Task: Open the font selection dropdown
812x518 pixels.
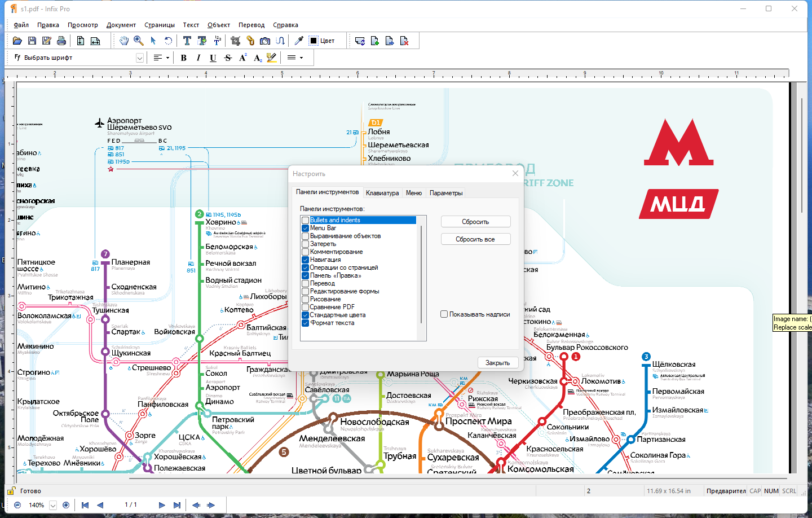Action: [140, 58]
